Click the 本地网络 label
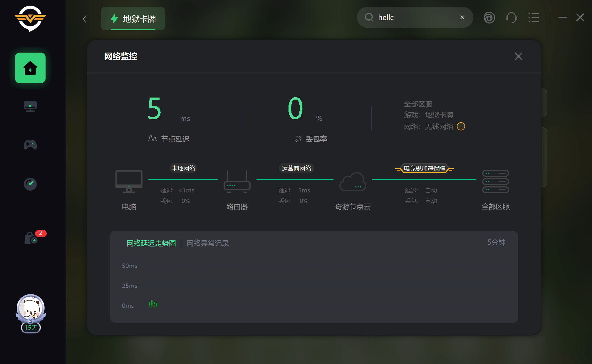The width and height of the screenshot is (592, 364). 183,168
